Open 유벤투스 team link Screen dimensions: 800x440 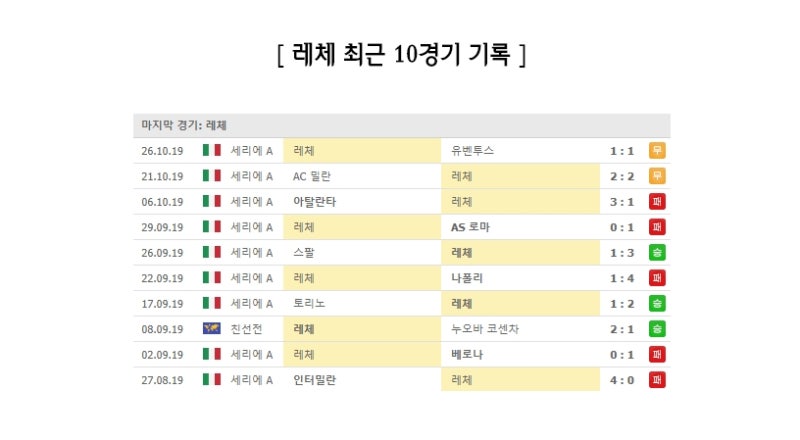[x=472, y=151]
